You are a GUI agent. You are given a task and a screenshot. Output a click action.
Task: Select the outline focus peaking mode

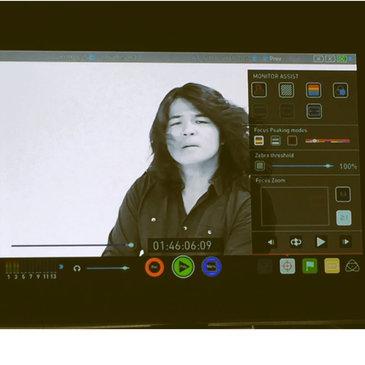[292, 141]
